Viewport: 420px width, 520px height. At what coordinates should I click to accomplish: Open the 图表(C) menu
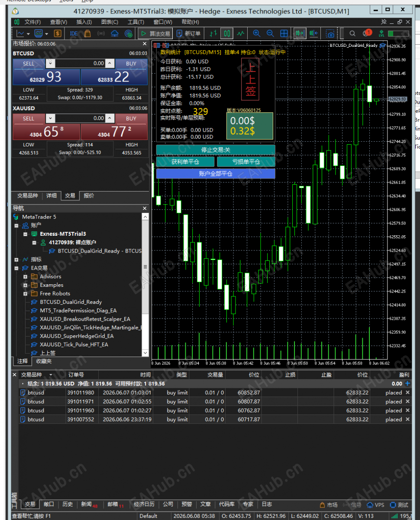[x=110, y=22]
